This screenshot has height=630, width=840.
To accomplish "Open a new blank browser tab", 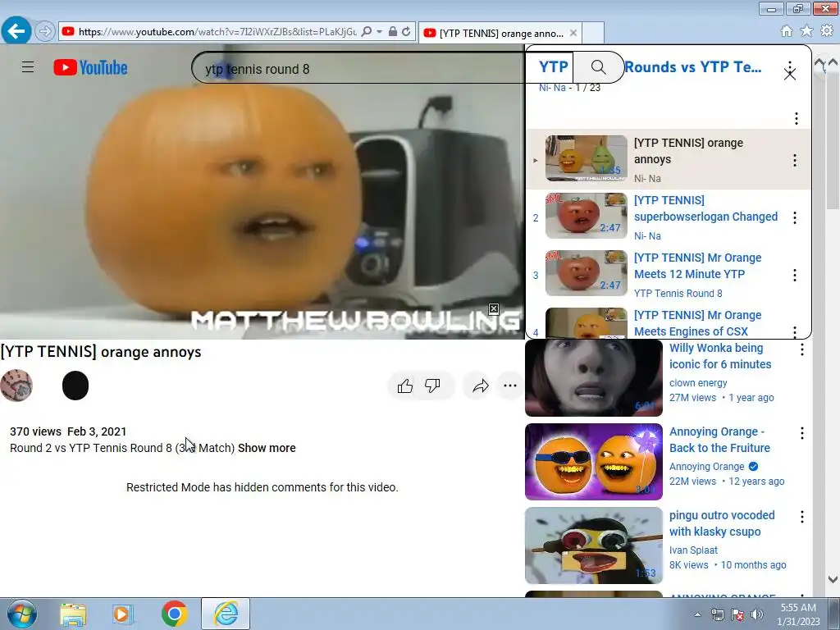I will 593,33.
